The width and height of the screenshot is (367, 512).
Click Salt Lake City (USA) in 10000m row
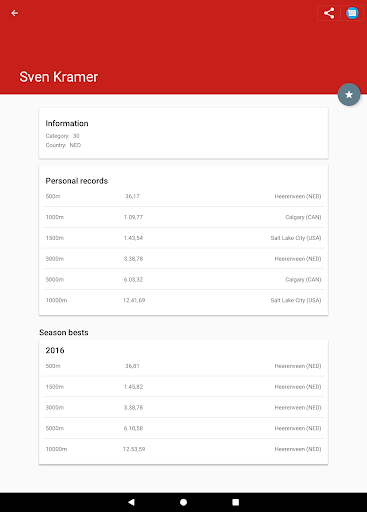coord(296,300)
